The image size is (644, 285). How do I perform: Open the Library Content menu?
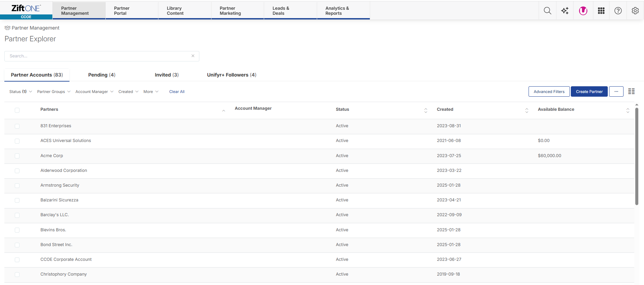coord(185,11)
